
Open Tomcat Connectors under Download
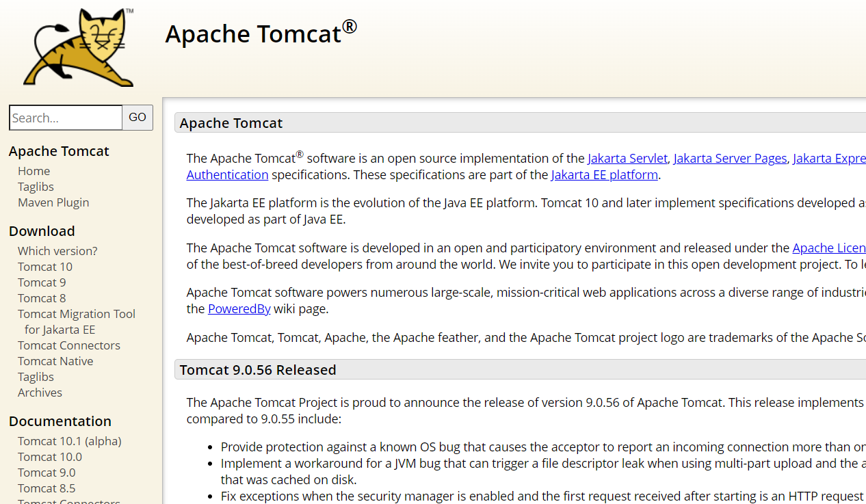(x=69, y=345)
